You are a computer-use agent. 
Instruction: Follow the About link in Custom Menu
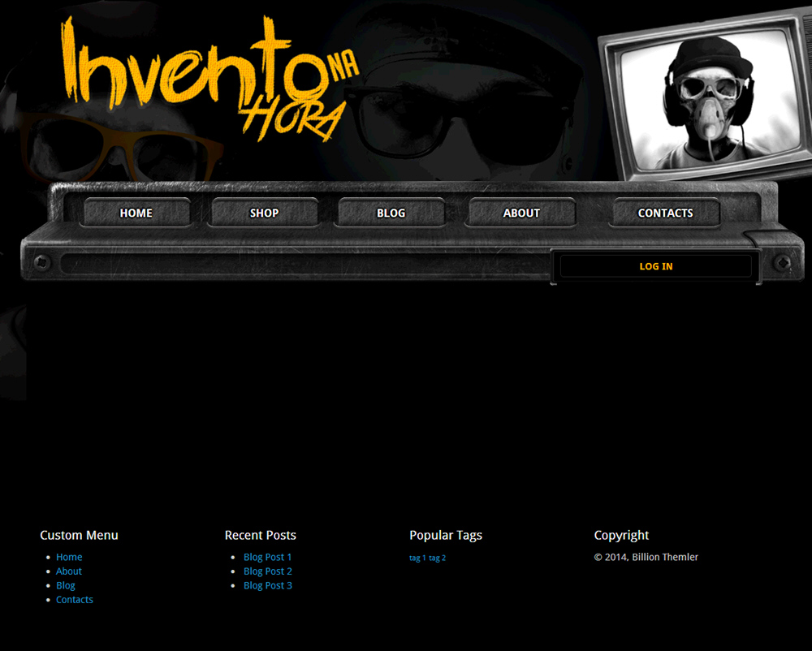(69, 571)
